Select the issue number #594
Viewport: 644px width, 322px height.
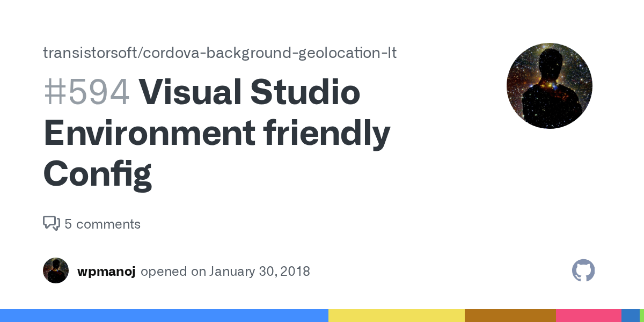point(86,92)
